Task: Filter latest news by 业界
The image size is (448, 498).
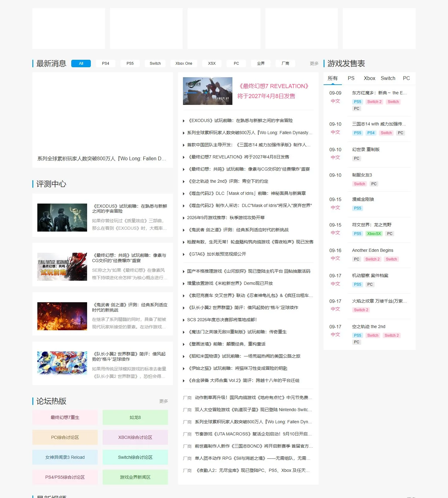Action: 261,63
